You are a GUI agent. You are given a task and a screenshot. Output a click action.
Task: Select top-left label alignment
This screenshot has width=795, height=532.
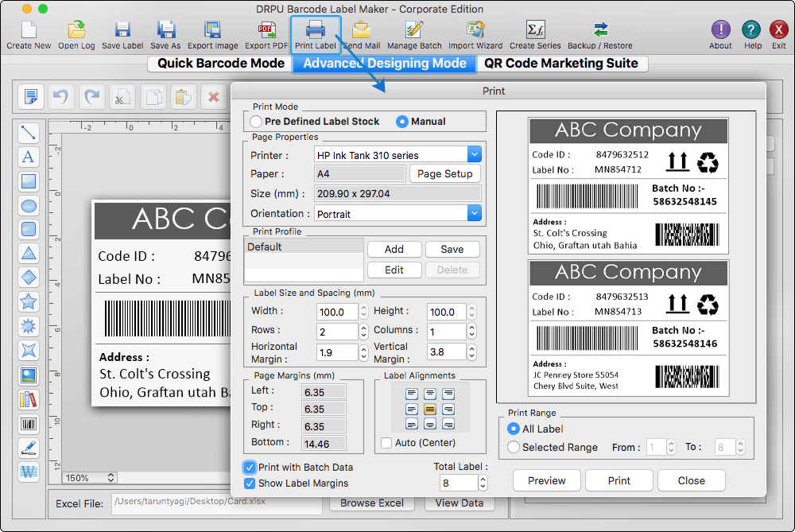[x=412, y=394]
